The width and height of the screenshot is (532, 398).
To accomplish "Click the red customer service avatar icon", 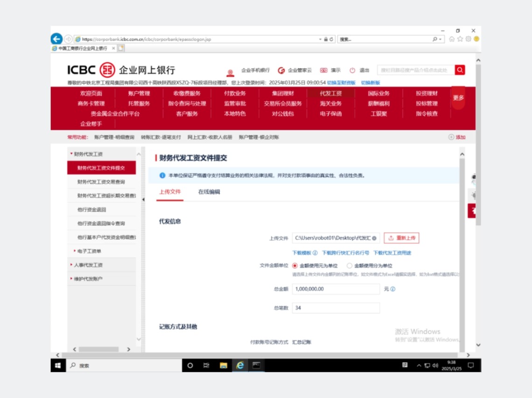I will [231, 73].
